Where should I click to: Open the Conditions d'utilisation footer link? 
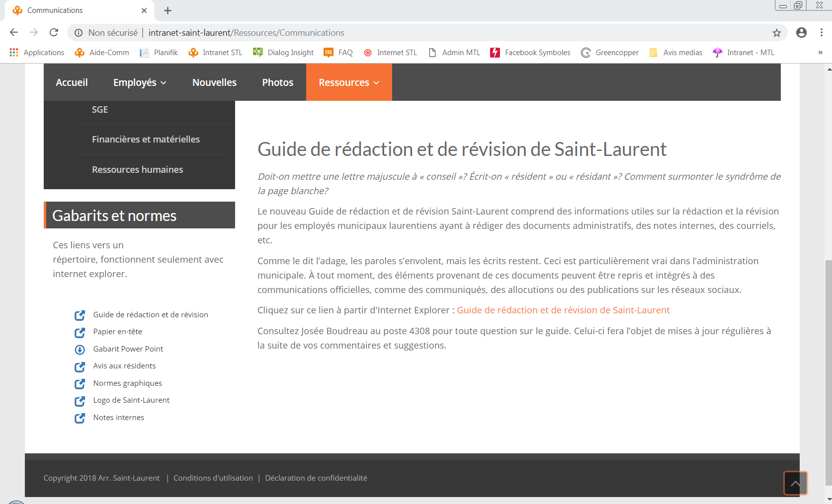pyautogui.click(x=213, y=478)
